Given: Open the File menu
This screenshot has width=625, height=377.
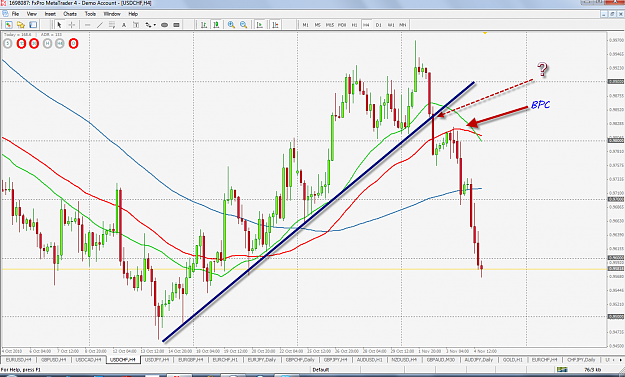Looking at the screenshot, I should (x=15, y=14).
